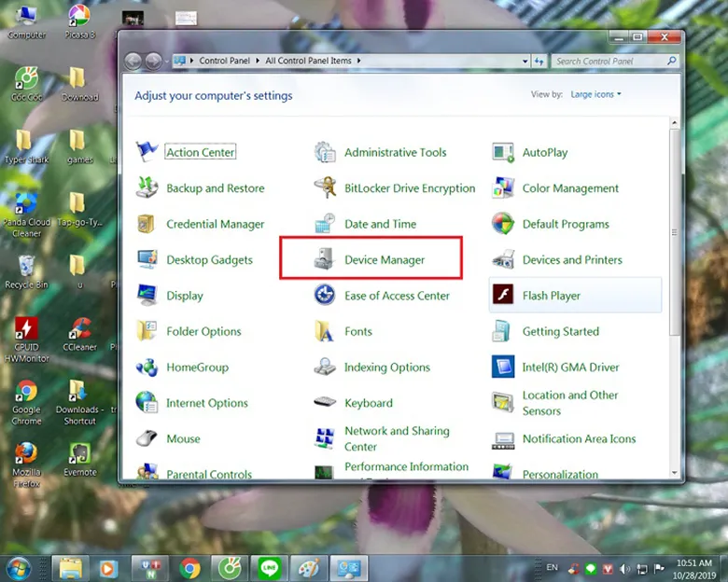Open the Recycle Bin on desktop
728x582 pixels.
(x=26, y=268)
